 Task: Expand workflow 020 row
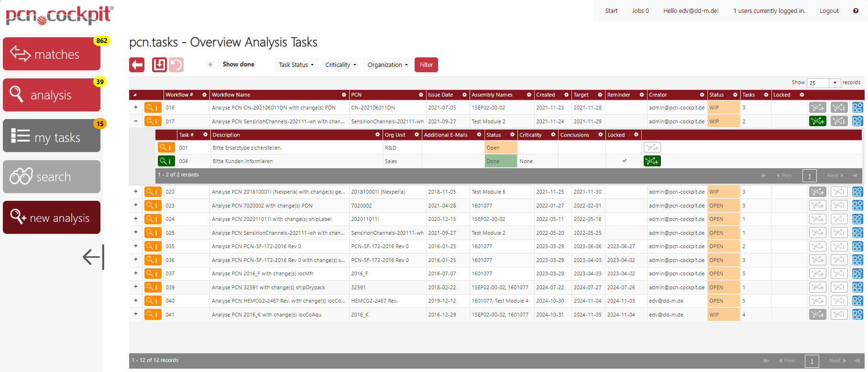click(136, 191)
